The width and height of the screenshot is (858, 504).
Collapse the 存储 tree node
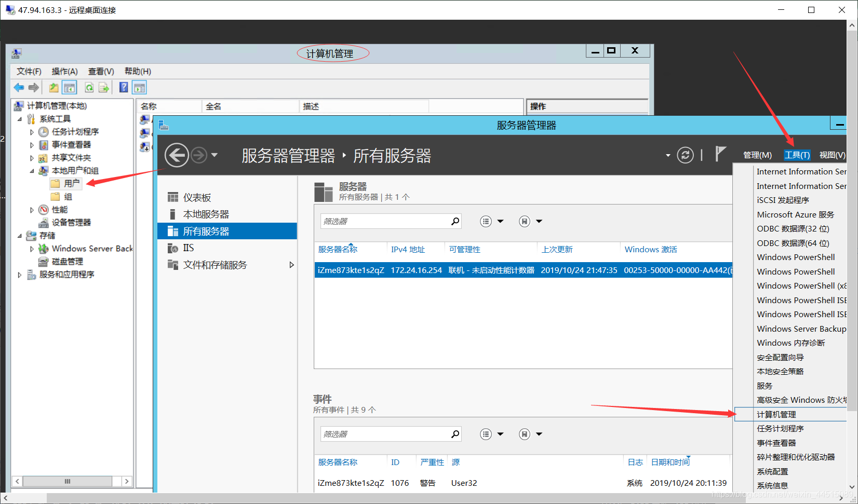pyautogui.click(x=20, y=236)
